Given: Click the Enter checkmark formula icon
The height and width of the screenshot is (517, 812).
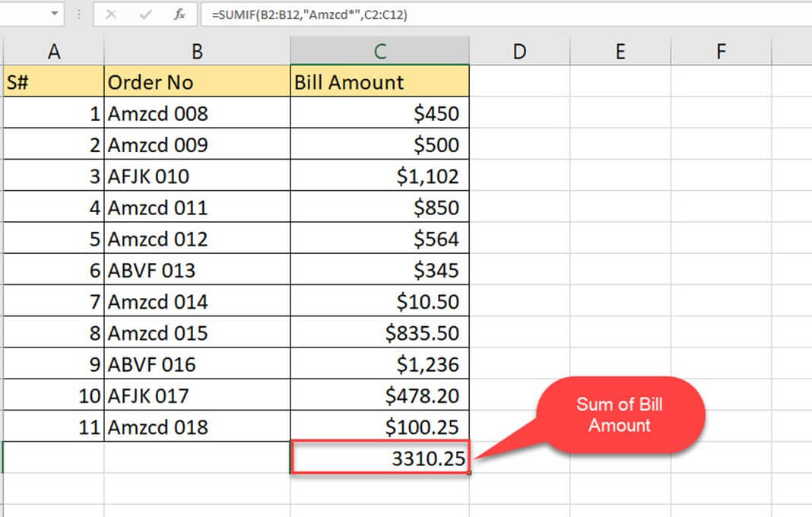Looking at the screenshot, I should pos(145,14).
